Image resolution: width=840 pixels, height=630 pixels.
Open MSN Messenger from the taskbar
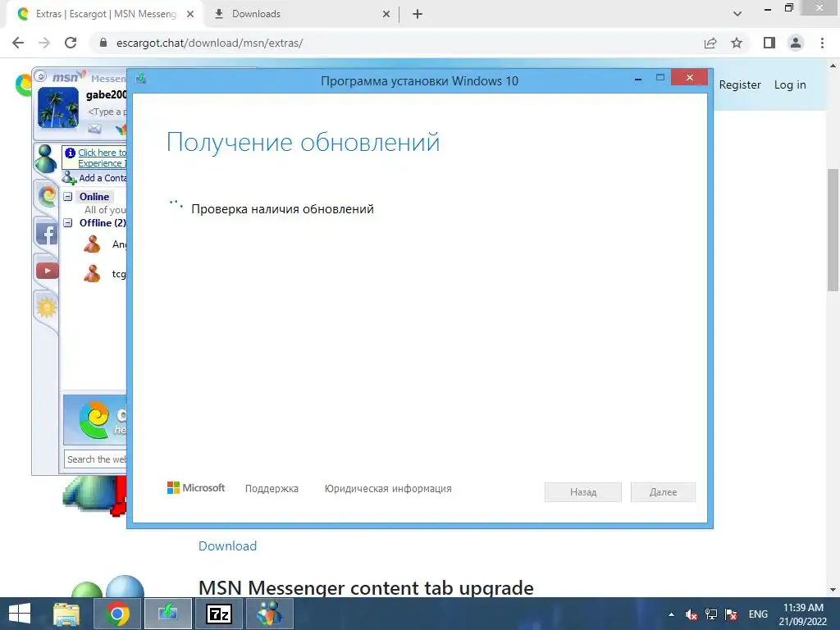point(269,614)
